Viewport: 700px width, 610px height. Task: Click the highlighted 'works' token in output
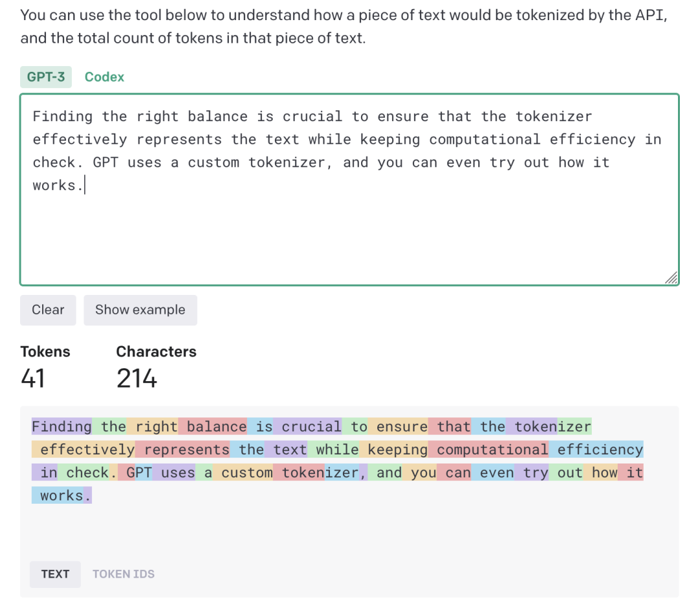60,496
